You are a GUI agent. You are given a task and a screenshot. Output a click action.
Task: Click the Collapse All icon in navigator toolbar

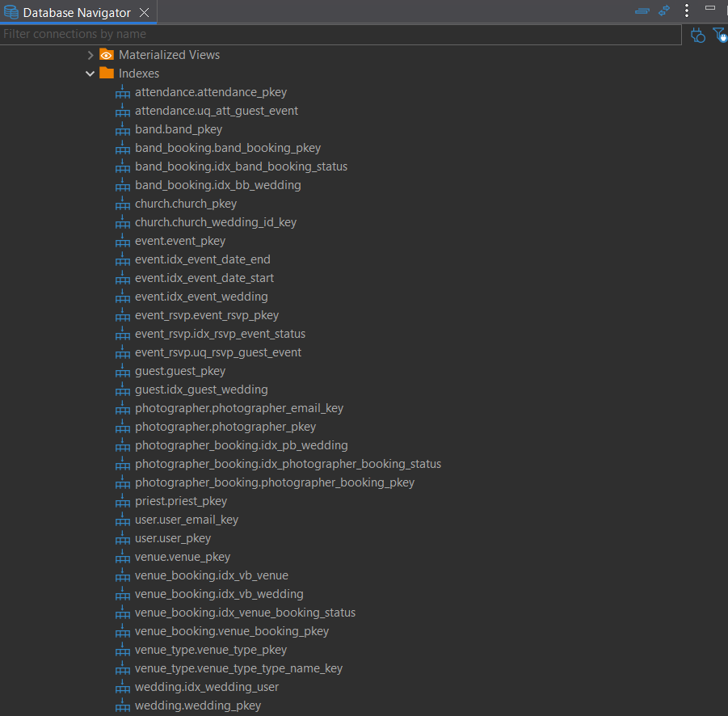[x=642, y=11]
